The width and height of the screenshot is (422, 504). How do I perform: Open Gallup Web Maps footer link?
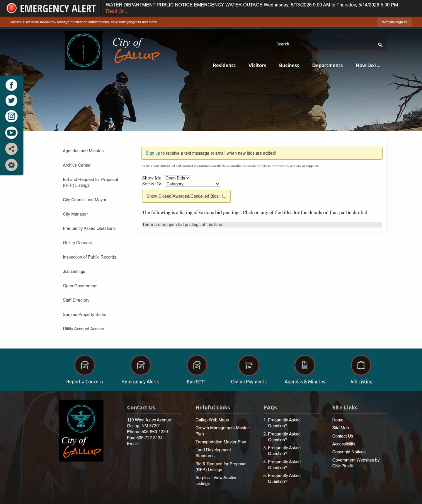(212, 420)
